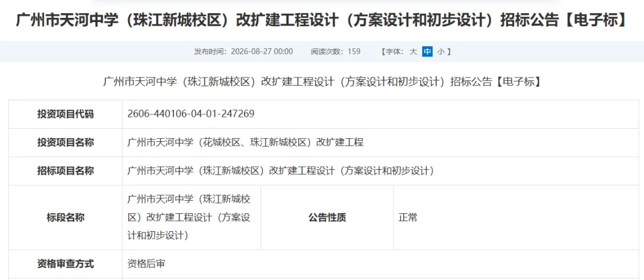The height and width of the screenshot is (280, 644).
Task: Click the read count 阅读次数：159
Action: pos(336,52)
